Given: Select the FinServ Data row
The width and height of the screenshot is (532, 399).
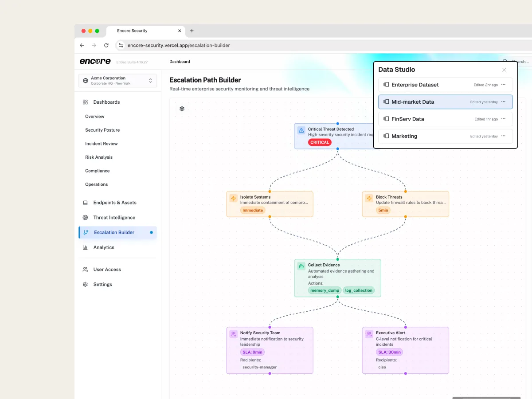Looking at the screenshot, I should click(x=446, y=119).
